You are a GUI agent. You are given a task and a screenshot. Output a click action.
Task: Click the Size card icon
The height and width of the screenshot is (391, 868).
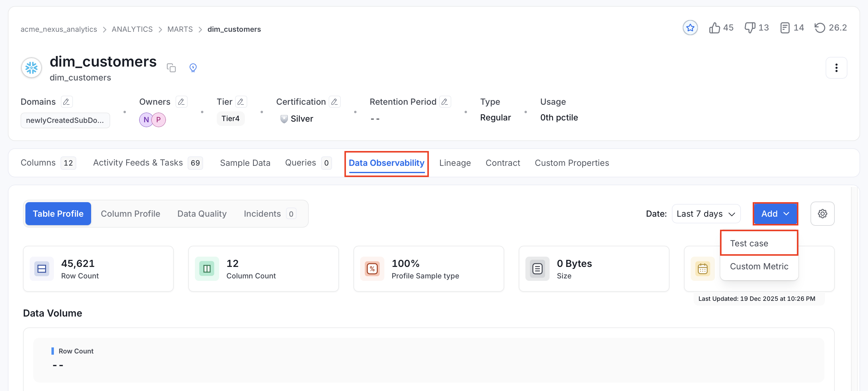pyautogui.click(x=538, y=269)
